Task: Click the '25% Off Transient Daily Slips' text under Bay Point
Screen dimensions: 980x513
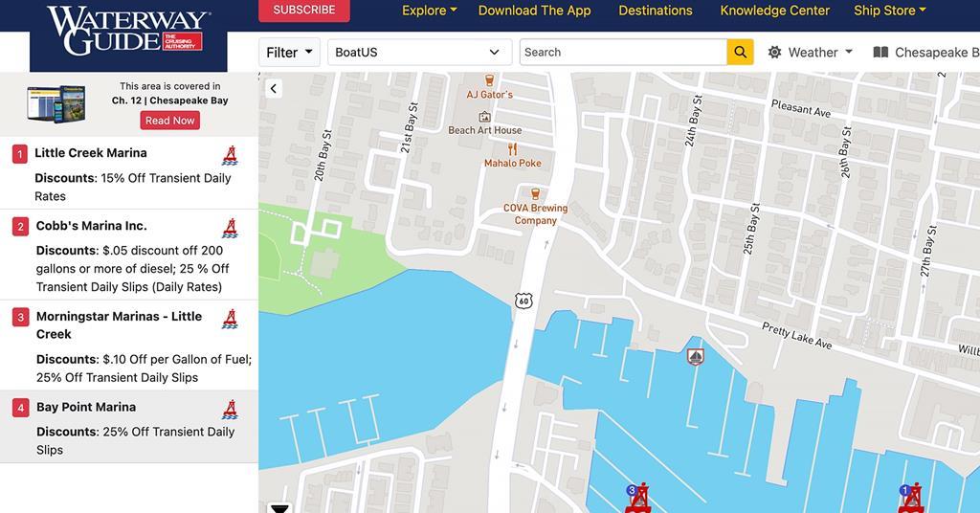Action: point(135,440)
